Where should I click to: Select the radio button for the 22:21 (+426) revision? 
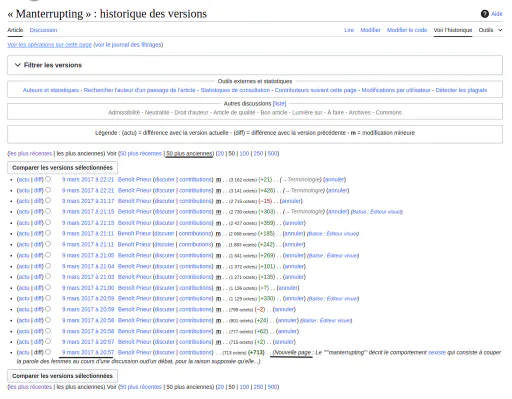(48, 190)
